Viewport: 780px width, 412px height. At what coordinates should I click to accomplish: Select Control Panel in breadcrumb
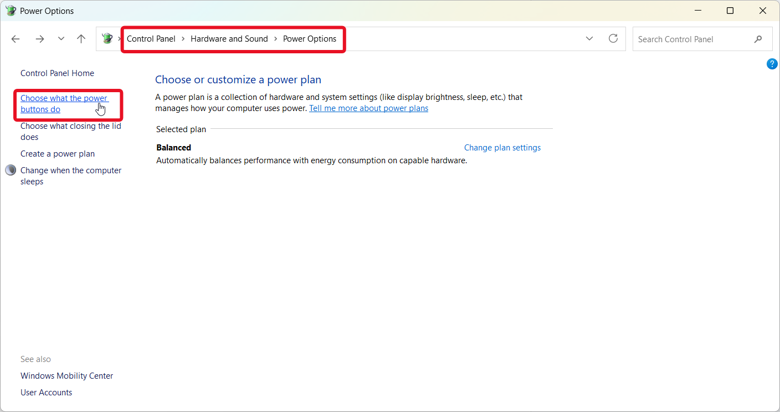[151, 39]
